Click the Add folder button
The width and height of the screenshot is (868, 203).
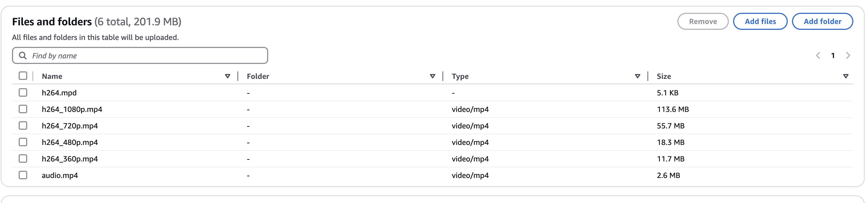(x=822, y=22)
